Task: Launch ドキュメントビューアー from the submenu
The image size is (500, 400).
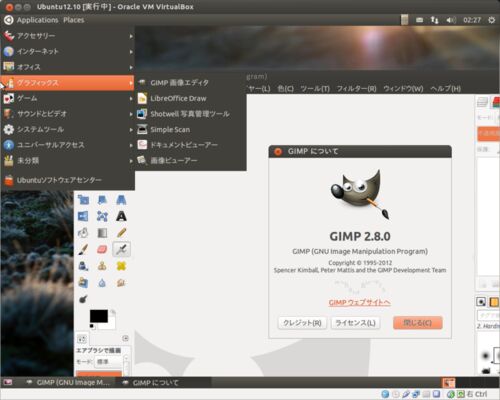Action: click(191, 145)
